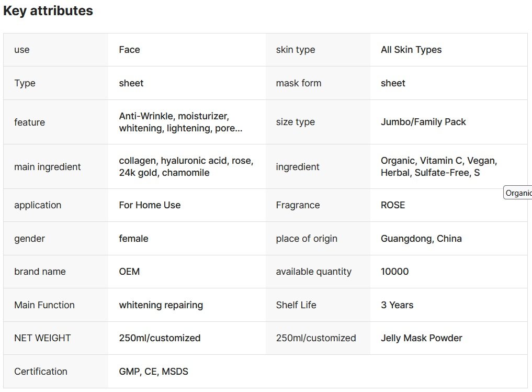532x392 pixels.
Task: Click the "Jelly Mask Powder" value
Action: click(x=421, y=338)
